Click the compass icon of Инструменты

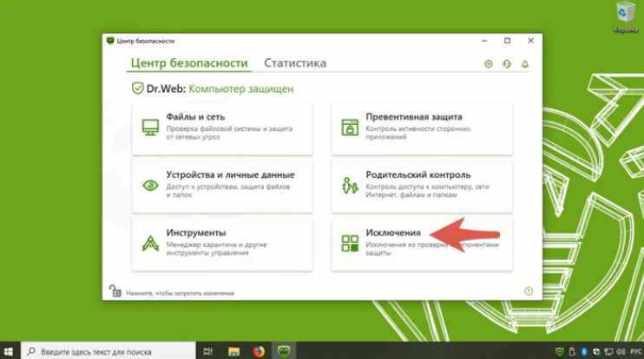pyautogui.click(x=150, y=243)
